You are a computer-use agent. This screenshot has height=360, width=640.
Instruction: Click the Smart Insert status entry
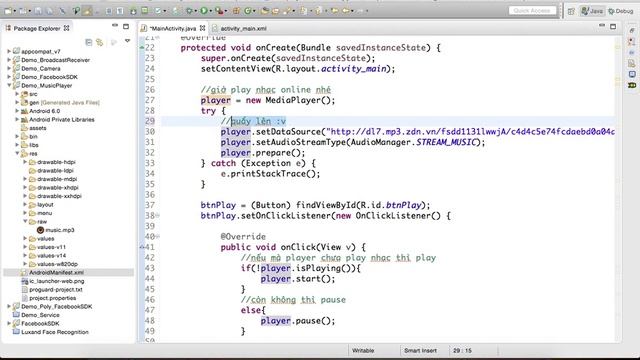(420, 351)
